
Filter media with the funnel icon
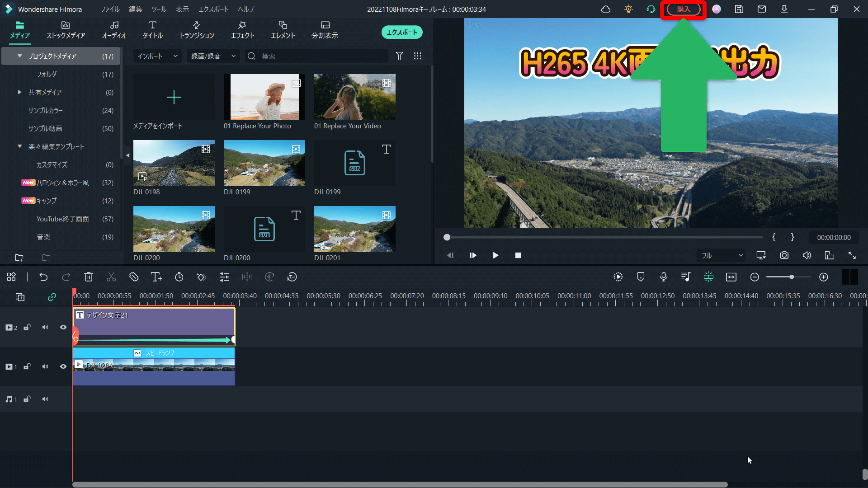[400, 56]
